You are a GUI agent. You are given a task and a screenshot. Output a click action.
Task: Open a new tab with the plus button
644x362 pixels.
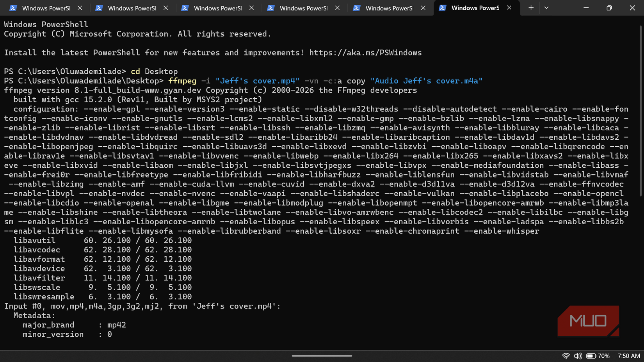[530, 7]
